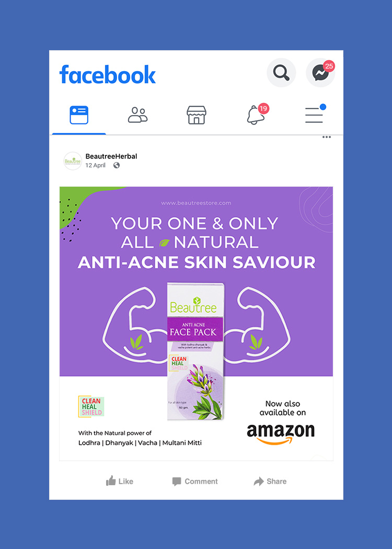
Task: Expand the post's three-dot options
Action: 327,137
